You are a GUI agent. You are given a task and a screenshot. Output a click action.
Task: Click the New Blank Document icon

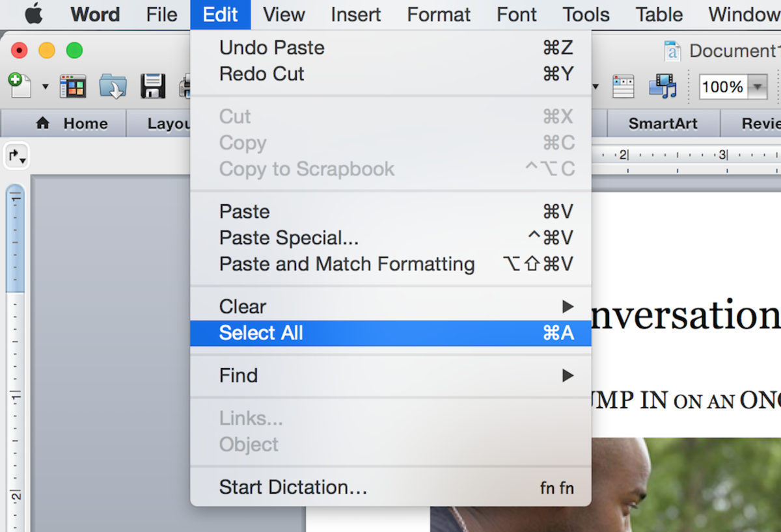pyautogui.click(x=20, y=85)
